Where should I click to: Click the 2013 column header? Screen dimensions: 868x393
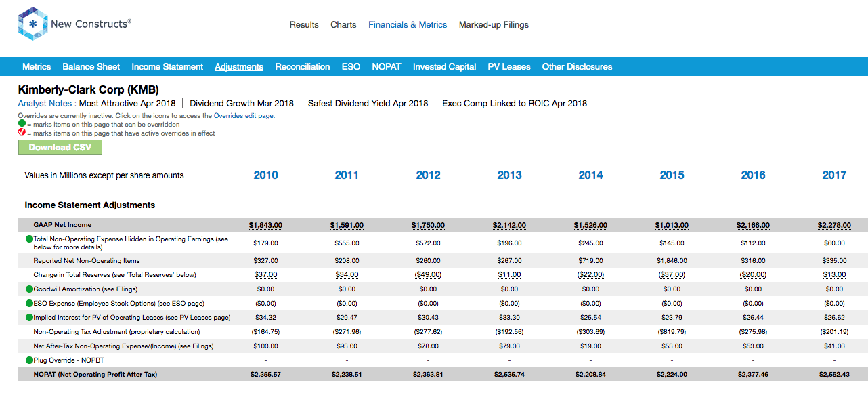pyautogui.click(x=509, y=175)
